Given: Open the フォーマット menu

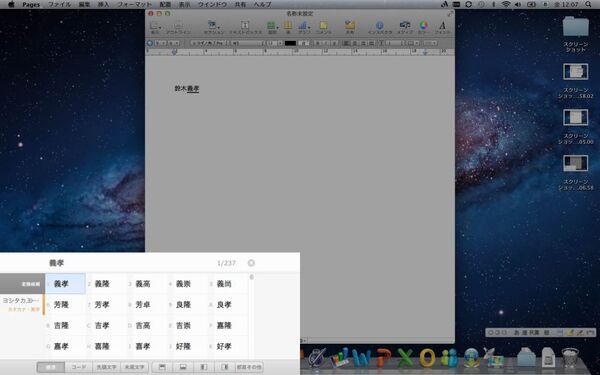Looking at the screenshot, I should click(134, 4).
